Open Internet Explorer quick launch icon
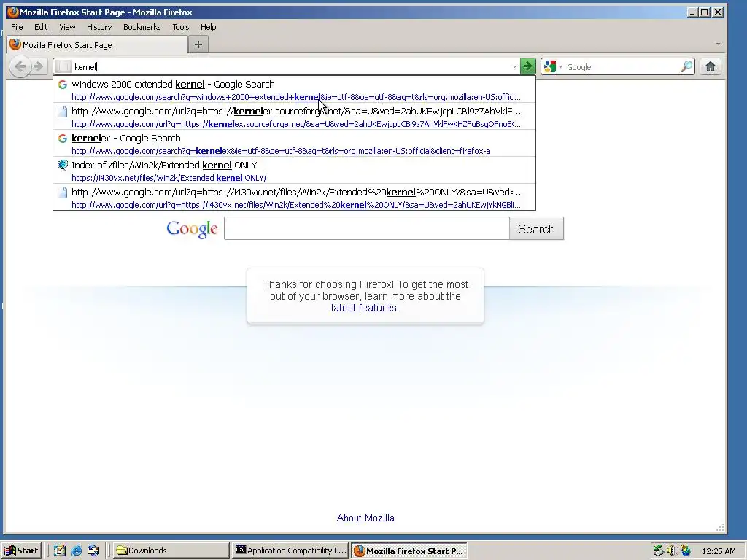The height and width of the screenshot is (560, 747). pyautogui.click(x=76, y=551)
